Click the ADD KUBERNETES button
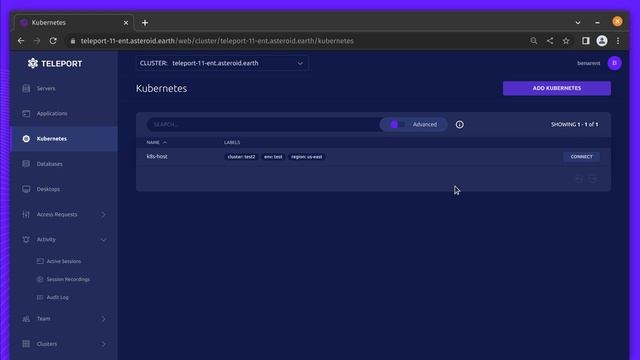The height and width of the screenshot is (360, 640). tap(557, 88)
